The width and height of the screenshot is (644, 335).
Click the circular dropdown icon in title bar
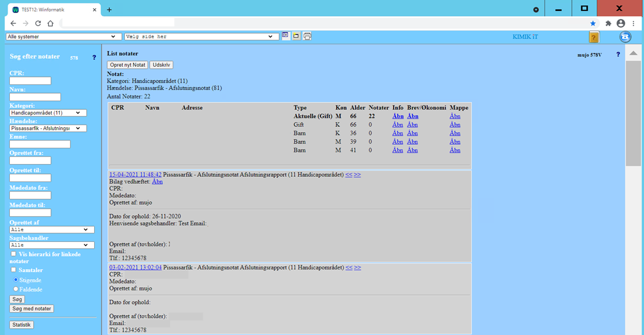[536, 9]
